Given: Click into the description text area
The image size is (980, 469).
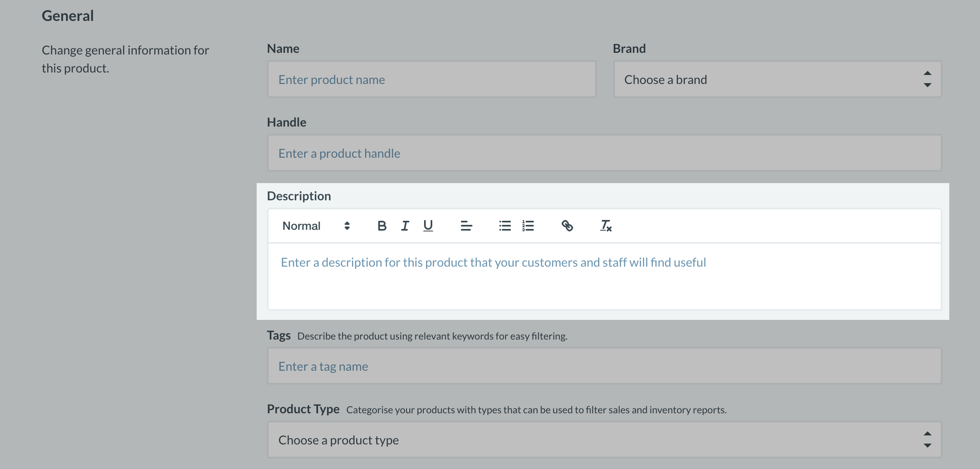Looking at the screenshot, I should pyautogui.click(x=604, y=276).
